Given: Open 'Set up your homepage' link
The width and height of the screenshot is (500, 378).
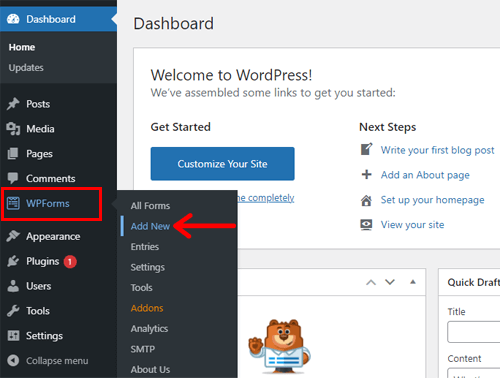Looking at the screenshot, I should coord(432,200).
